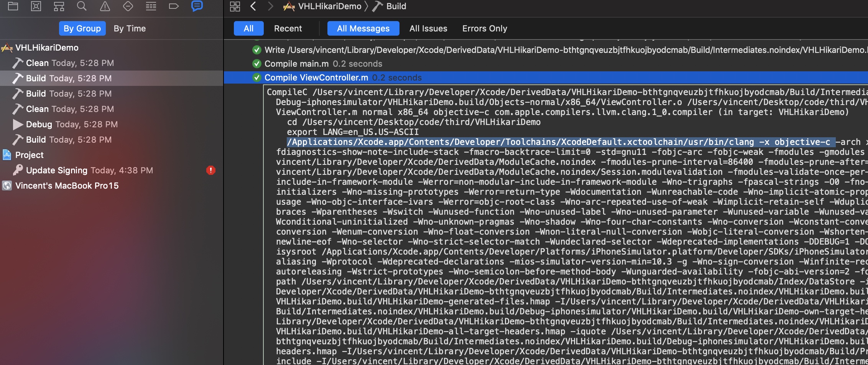Open the Build breadcrumb in jump bar
The height and width of the screenshot is (365, 868).
point(396,6)
